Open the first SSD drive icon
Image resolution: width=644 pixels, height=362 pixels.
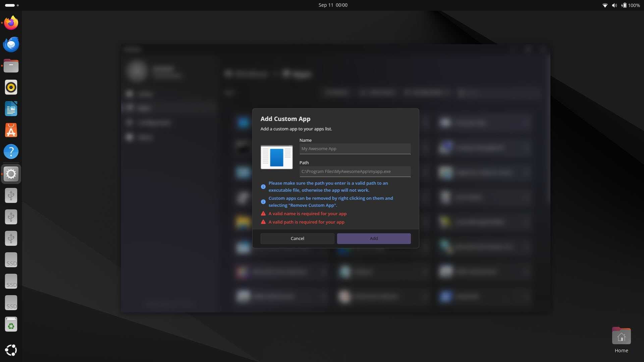[x=11, y=260]
